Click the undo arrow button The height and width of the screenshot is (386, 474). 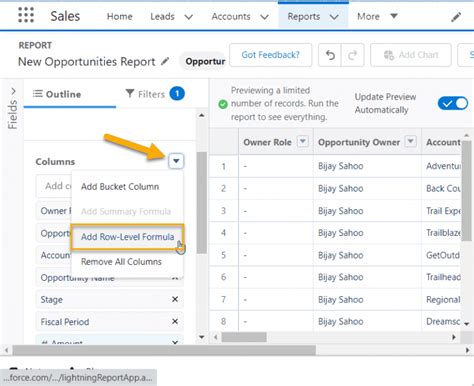click(330, 55)
